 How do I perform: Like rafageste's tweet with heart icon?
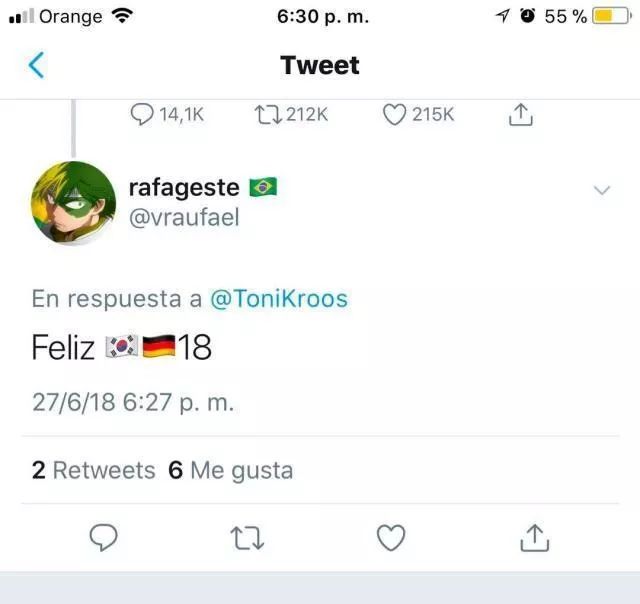pos(391,538)
